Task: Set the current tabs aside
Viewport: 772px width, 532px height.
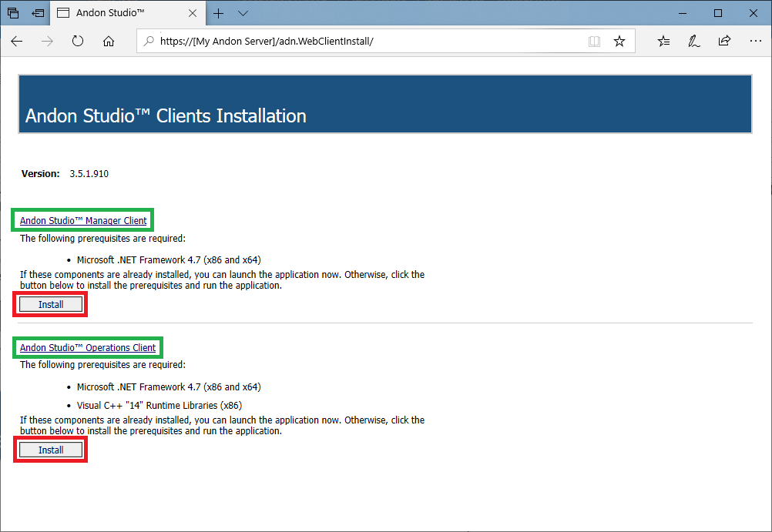Action: [38, 13]
